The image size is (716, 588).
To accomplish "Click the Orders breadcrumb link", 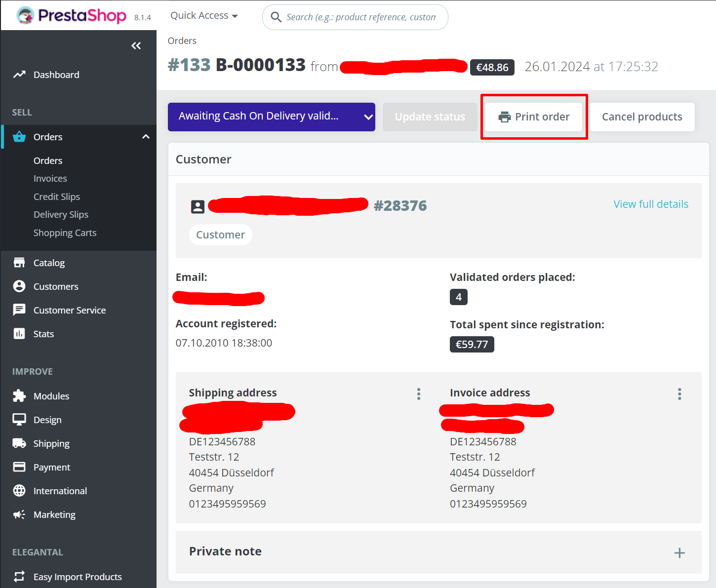I will (x=182, y=41).
